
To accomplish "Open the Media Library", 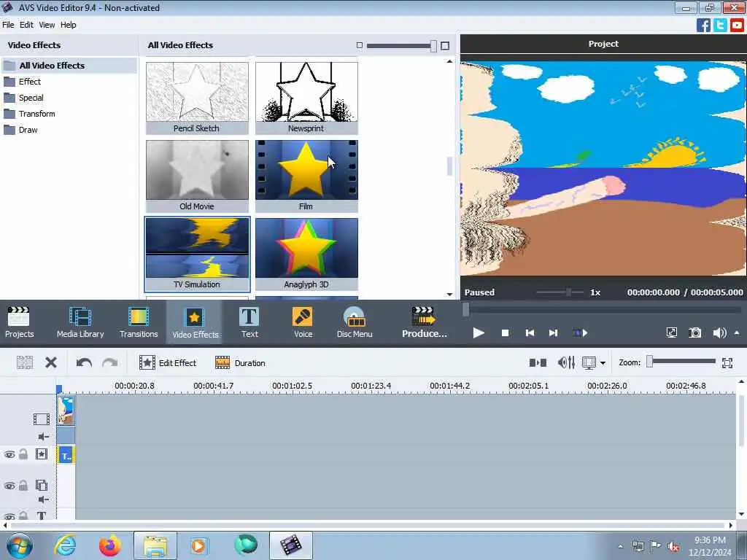I will click(x=80, y=322).
